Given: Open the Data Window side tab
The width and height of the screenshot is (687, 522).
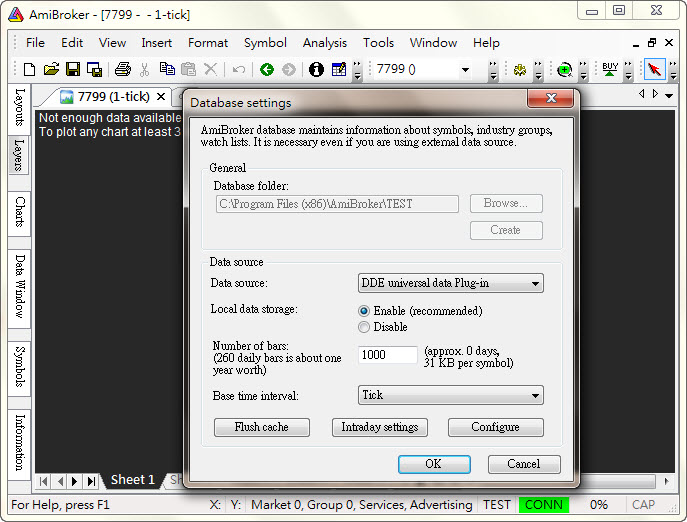Looking at the screenshot, I should [19, 287].
